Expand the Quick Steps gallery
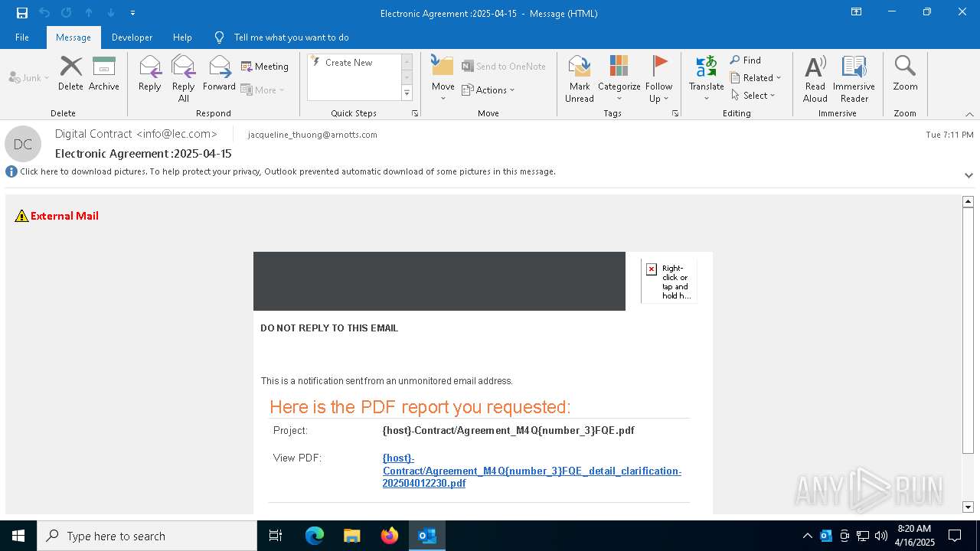Image resolution: width=980 pixels, height=551 pixels. pyautogui.click(x=407, y=93)
